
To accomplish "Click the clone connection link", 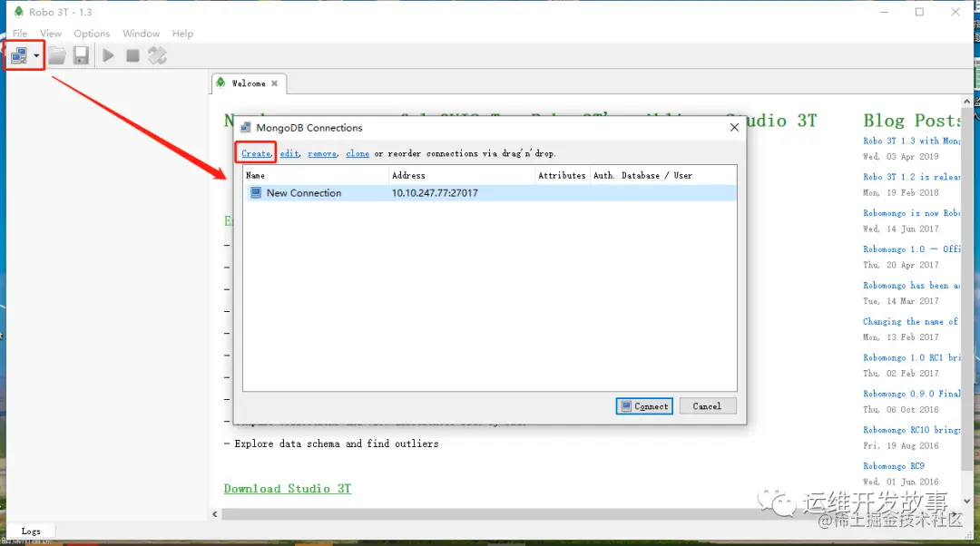I will click(358, 153).
